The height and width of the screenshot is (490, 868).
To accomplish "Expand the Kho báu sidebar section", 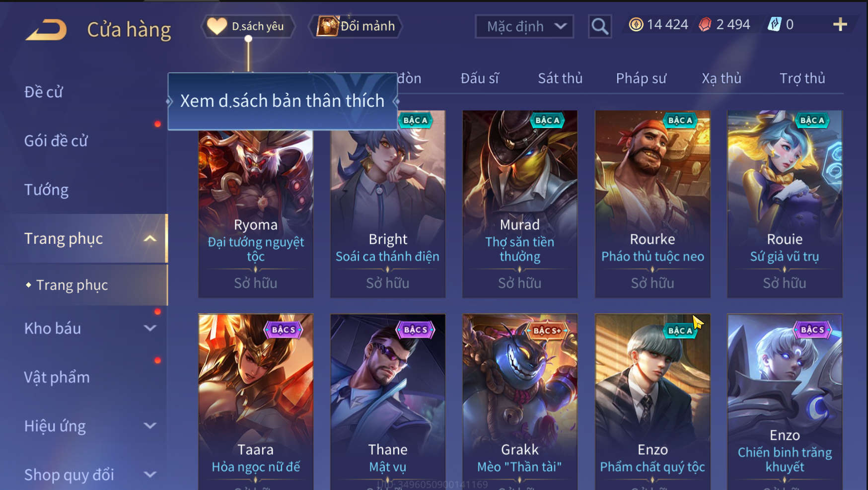I will tap(150, 328).
